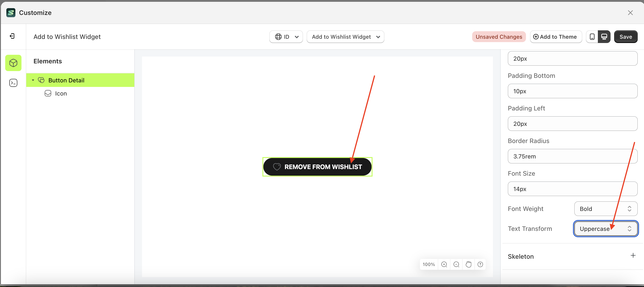Open the Add to Wishlist Widget dropdown
Screen dimensions: 644x287
(x=345, y=36)
